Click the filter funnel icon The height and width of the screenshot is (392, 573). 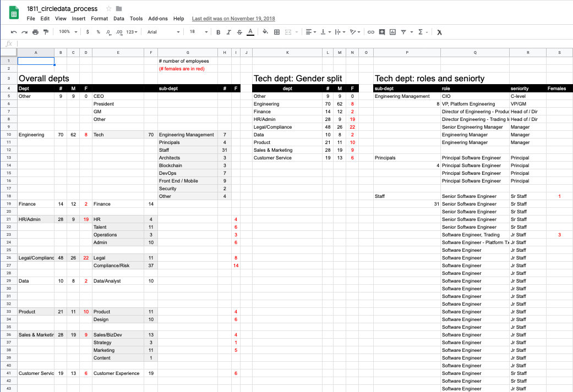coord(403,32)
